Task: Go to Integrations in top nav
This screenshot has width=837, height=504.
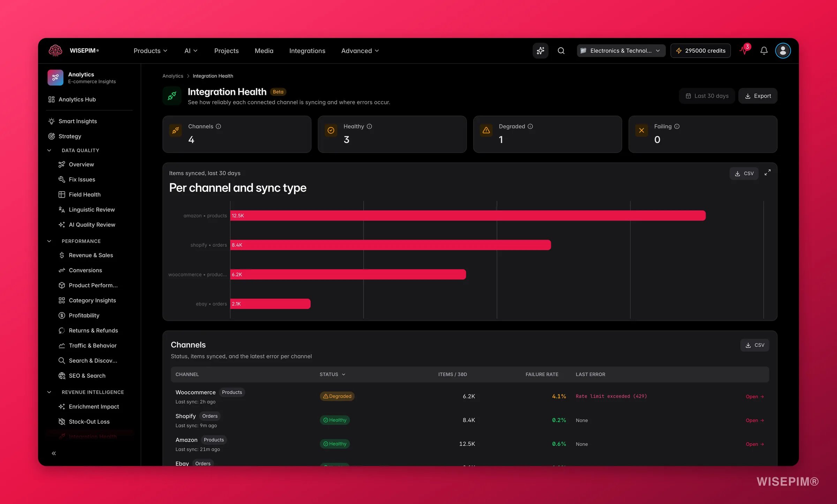Action: (x=307, y=51)
